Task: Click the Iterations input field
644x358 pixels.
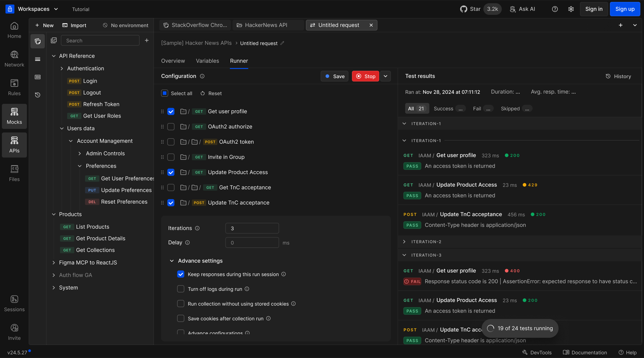Action: coord(252,228)
